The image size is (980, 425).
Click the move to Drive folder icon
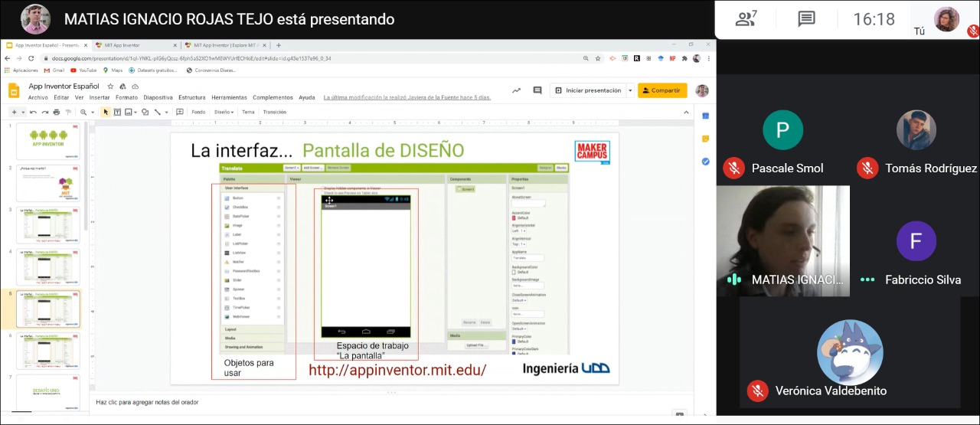point(124,87)
